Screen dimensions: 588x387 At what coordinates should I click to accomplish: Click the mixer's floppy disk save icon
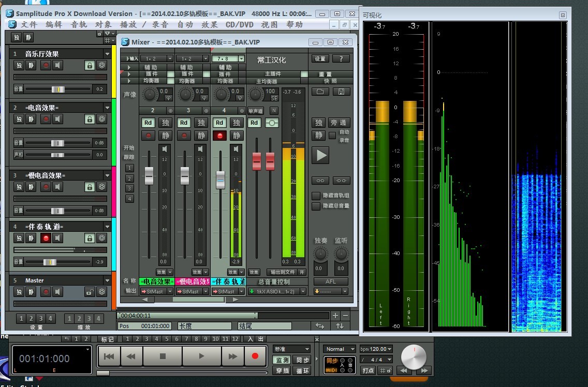[x=341, y=92]
